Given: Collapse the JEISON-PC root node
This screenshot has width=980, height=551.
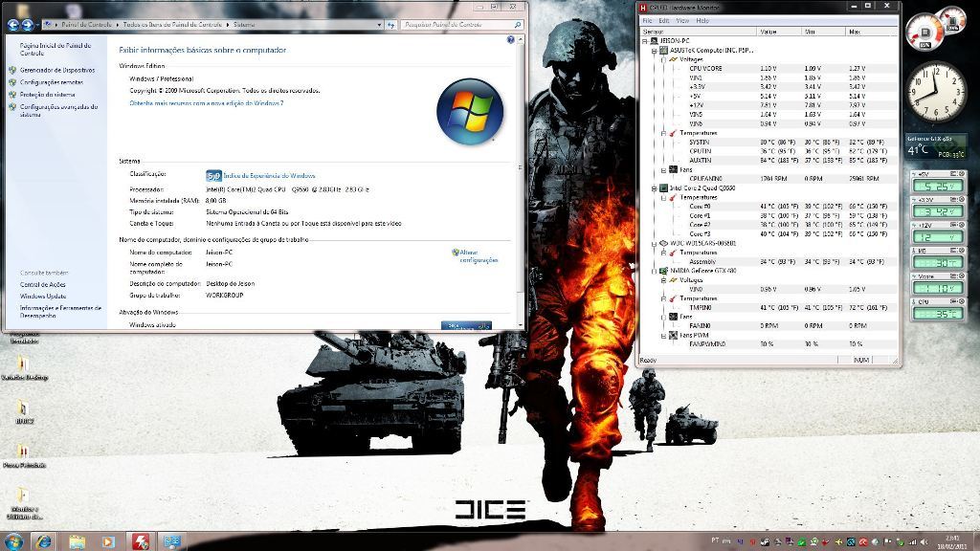Looking at the screenshot, I should [x=645, y=41].
